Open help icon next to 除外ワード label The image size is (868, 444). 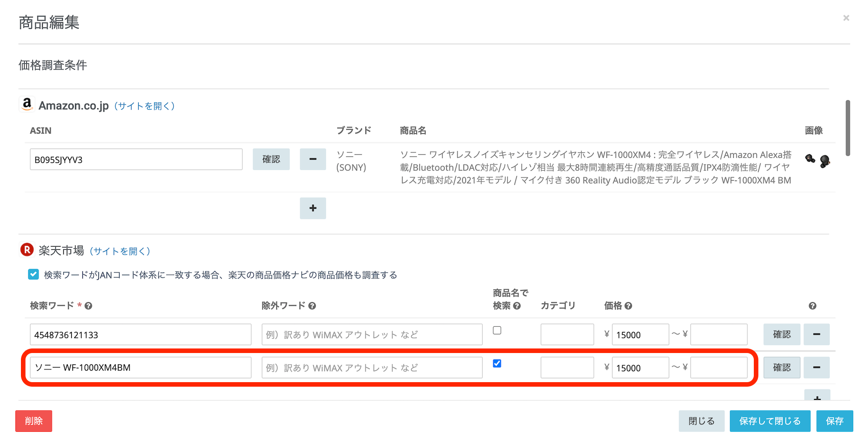click(x=312, y=306)
